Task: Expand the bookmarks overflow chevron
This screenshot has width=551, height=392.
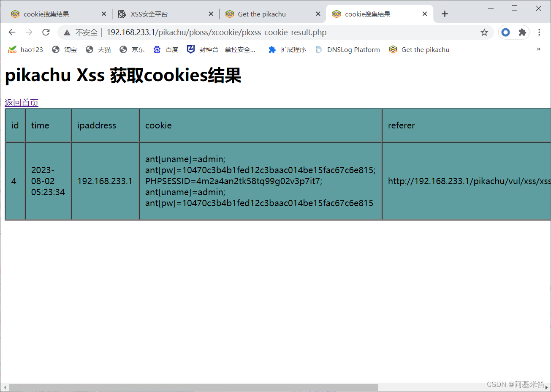Action: [538, 49]
